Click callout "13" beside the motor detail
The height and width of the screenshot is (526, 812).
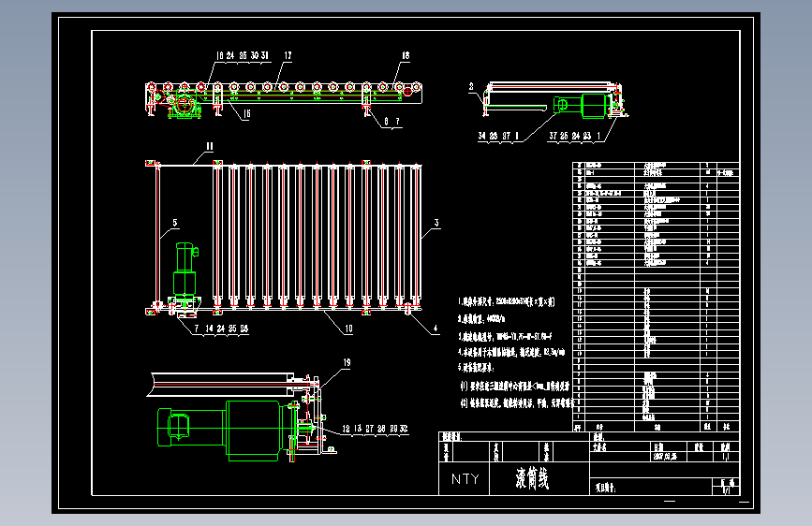(x=358, y=429)
